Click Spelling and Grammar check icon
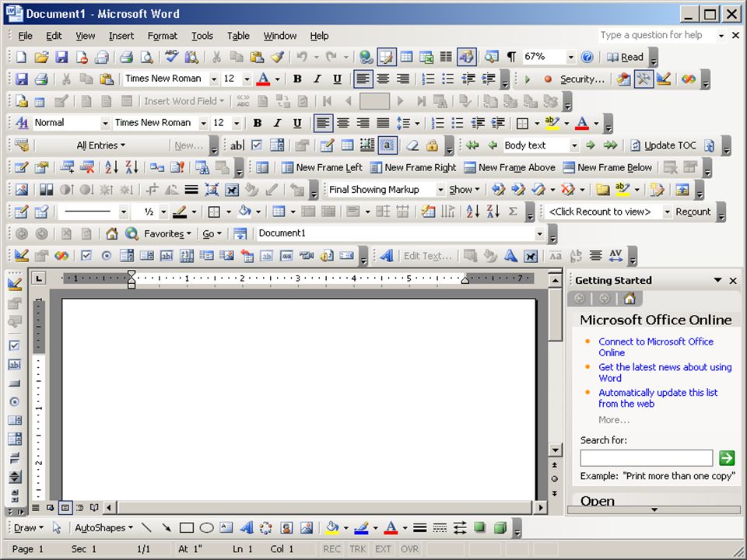Screen dimensions: 747x560 172,57
